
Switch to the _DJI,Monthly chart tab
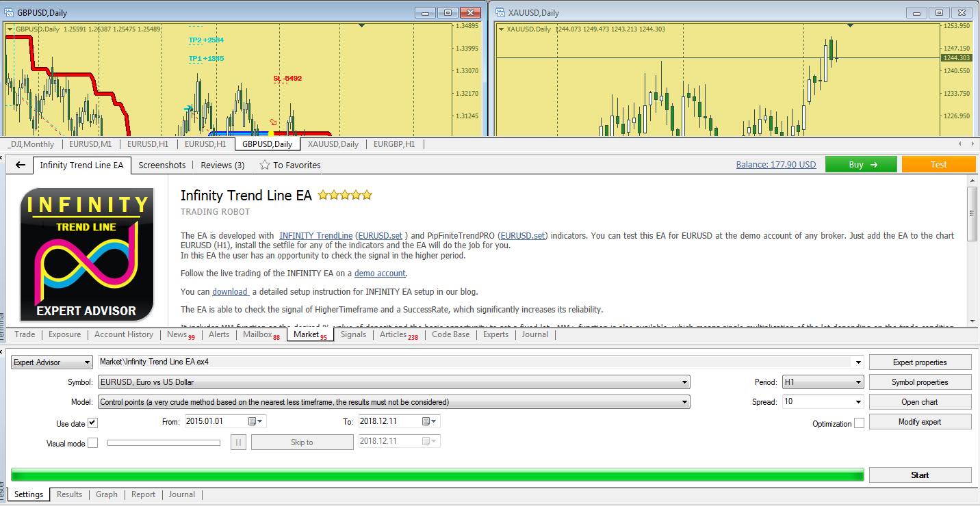click(x=31, y=144)
